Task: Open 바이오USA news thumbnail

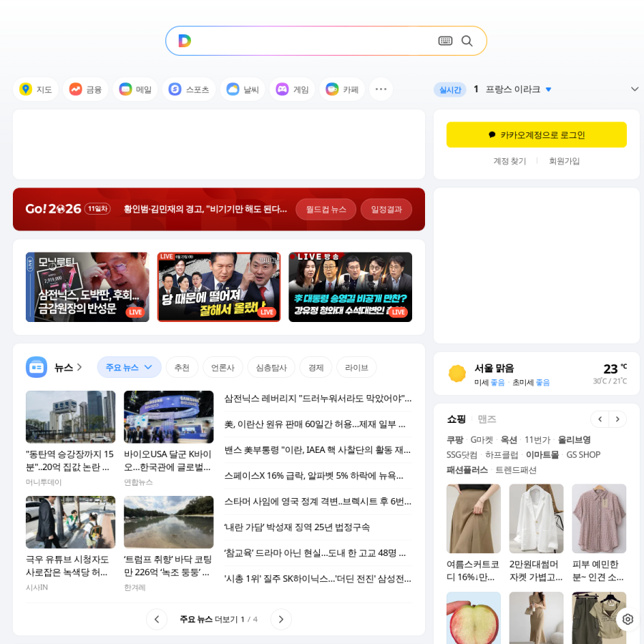Action: (x=169, y=417)
